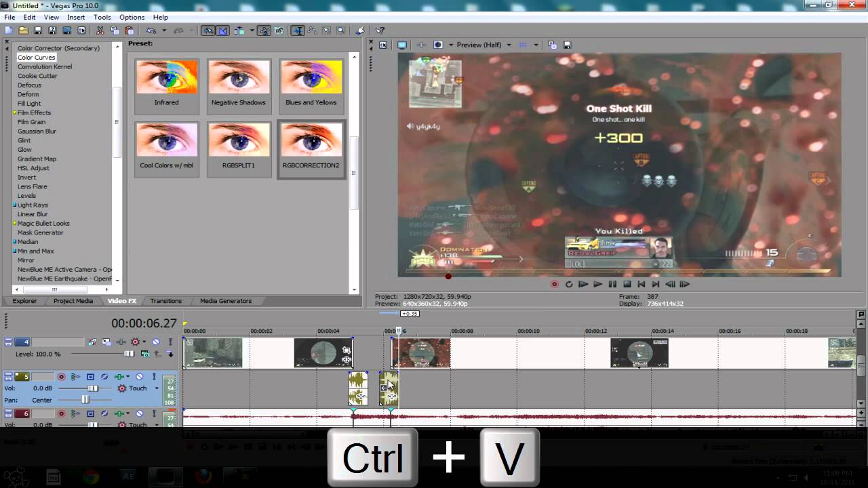Click the preview Record button
The image size is (868, 488).
[554, 284]
